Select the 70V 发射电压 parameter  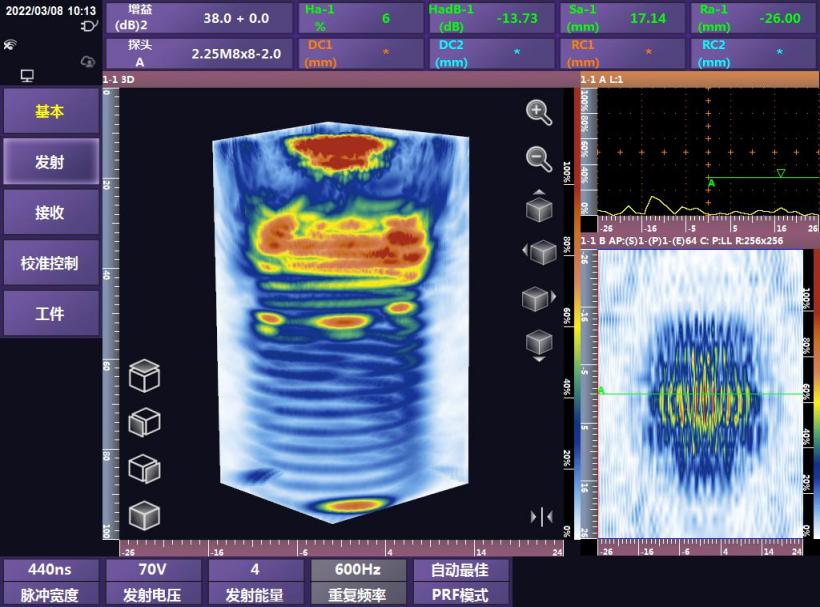[x=154, y=582]
